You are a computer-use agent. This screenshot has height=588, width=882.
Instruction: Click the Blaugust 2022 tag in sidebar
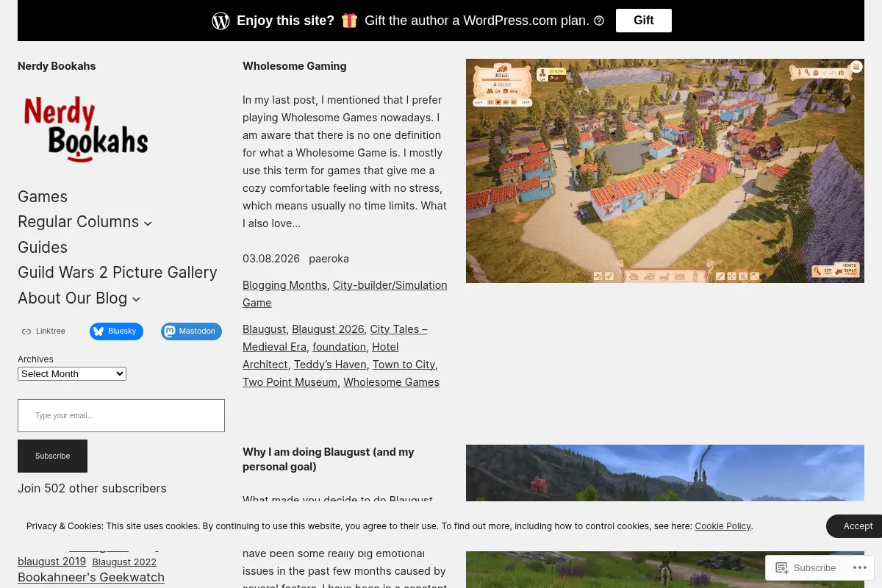(x=124, y=562)
